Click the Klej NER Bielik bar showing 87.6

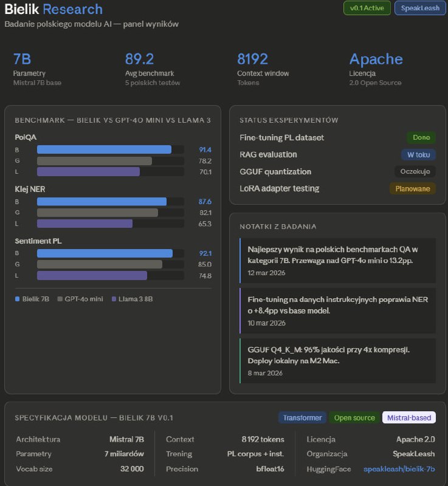pyautogui.click(x=102, y=202)
